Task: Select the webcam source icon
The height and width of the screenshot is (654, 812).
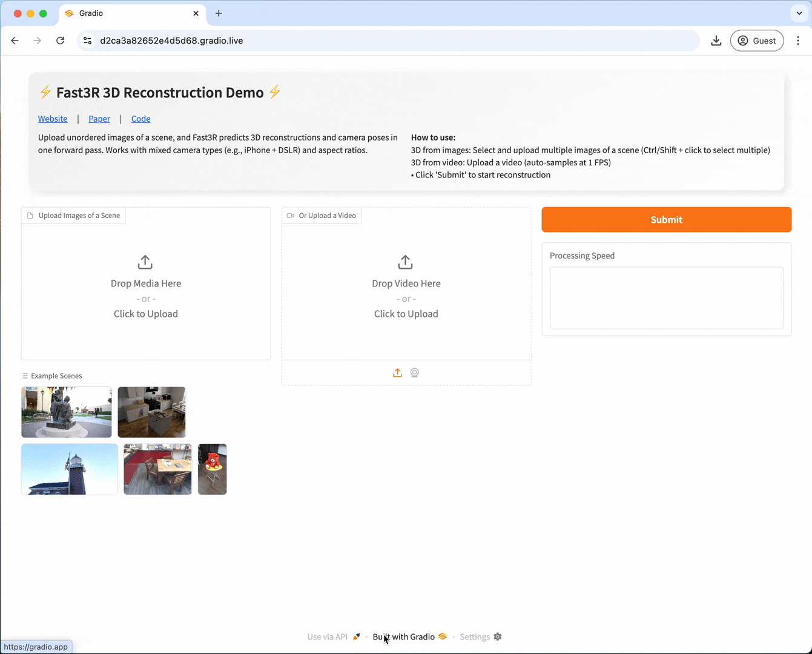Action: (415, 373)
